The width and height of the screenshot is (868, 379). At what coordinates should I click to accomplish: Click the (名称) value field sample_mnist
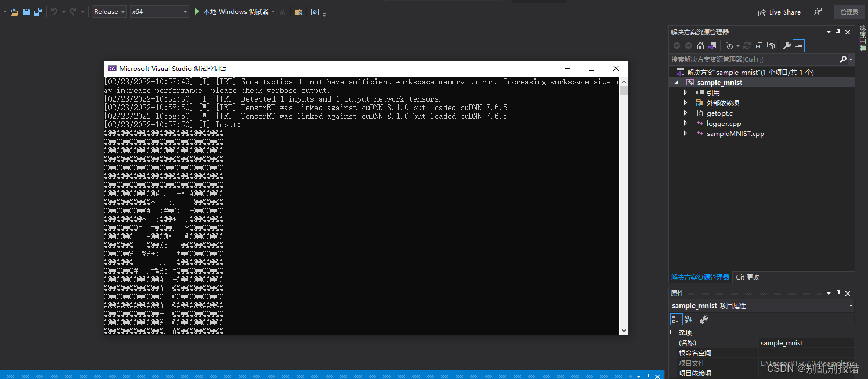click(x=806, y=343)
